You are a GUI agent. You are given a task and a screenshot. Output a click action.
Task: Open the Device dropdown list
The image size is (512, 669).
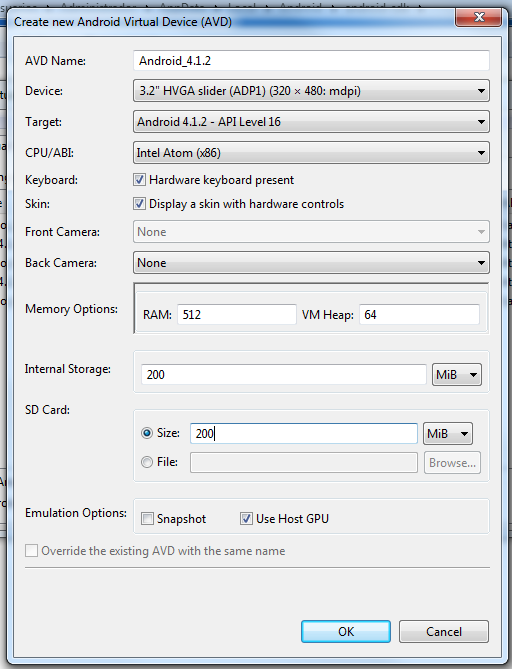click(x=311, y=90)
